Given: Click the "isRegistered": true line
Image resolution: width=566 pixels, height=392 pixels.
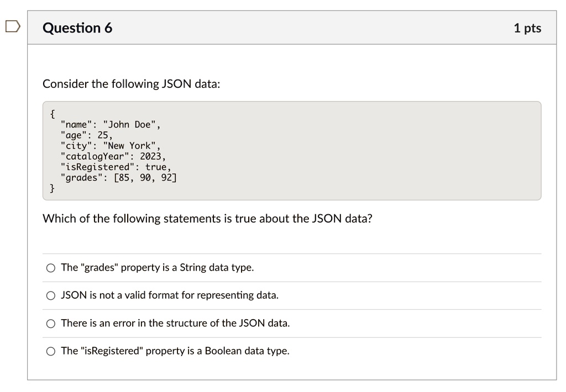Looking at the screenshot, I should click(116, 167).
